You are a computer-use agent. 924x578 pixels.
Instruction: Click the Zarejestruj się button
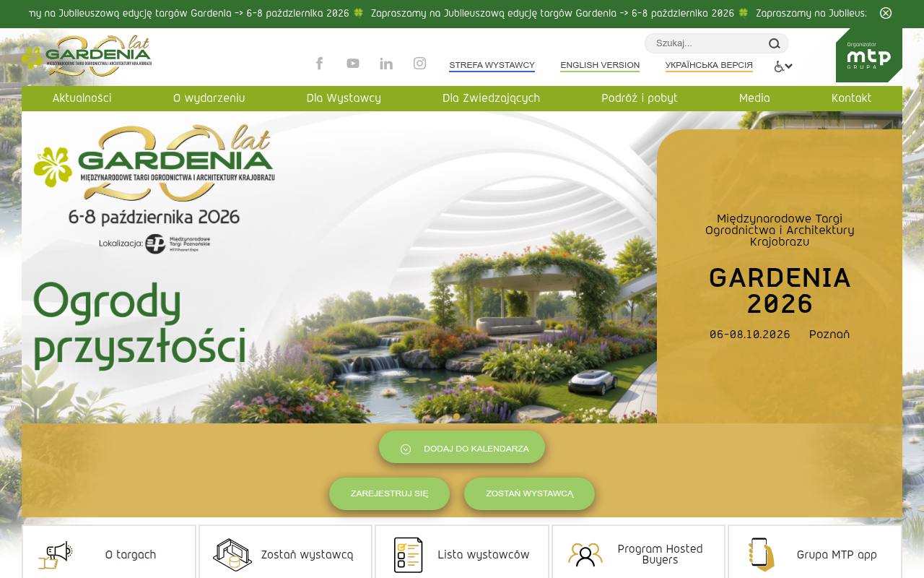point(389,493)
